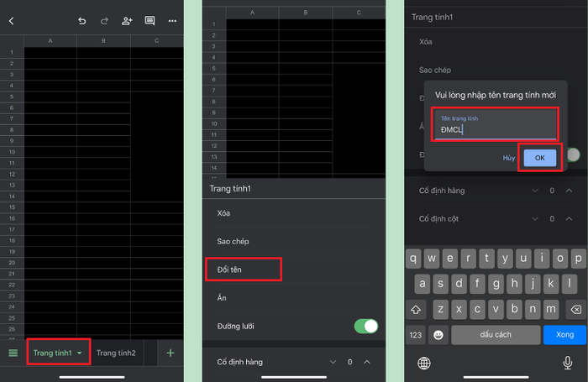Tap the l key on keyboard
Screen dimensions: 588x382
[x=570, y=284]
